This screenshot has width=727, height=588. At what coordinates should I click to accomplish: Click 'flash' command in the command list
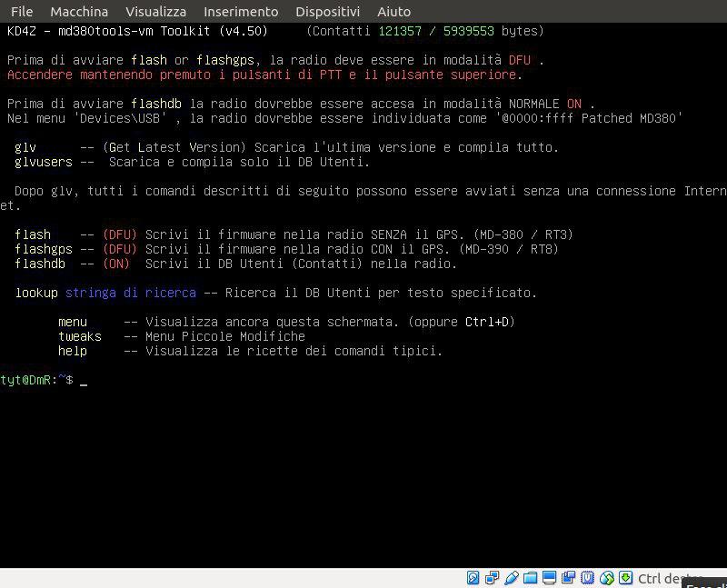point(33,234)
